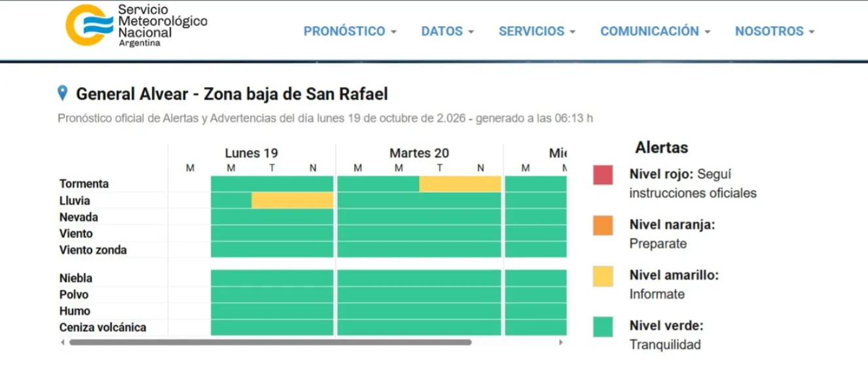The image size is (868, 368).
Task: Click the yellow Nivel amarillo swatch
Action: click(603, 276)
